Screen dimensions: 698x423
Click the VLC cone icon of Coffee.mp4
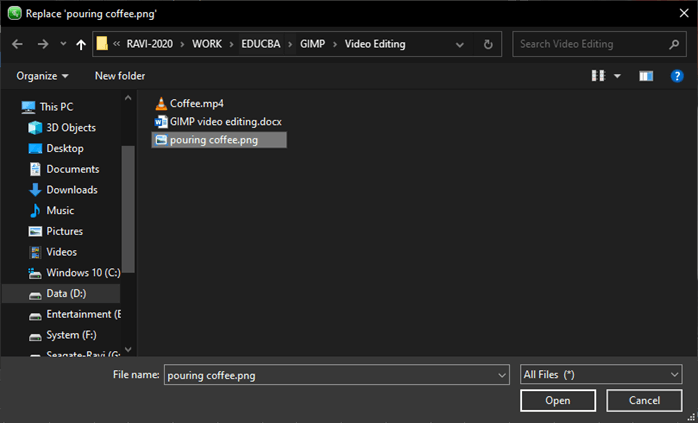click(161, 104)
